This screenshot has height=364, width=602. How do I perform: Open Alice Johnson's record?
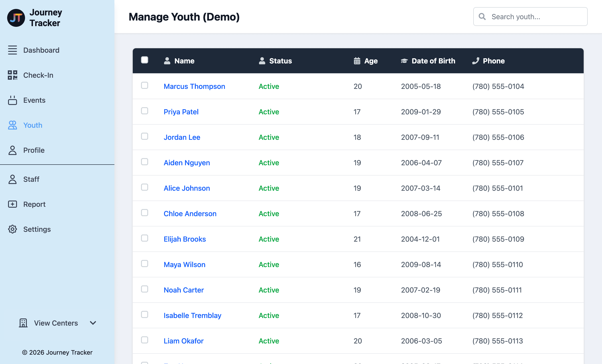(187, 188)
